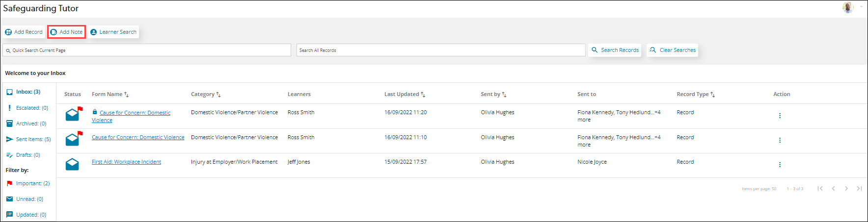Image resolution: width=868 pixels, height=222 pixels.
Task: Go to next page of results
Action: point(846,189)
